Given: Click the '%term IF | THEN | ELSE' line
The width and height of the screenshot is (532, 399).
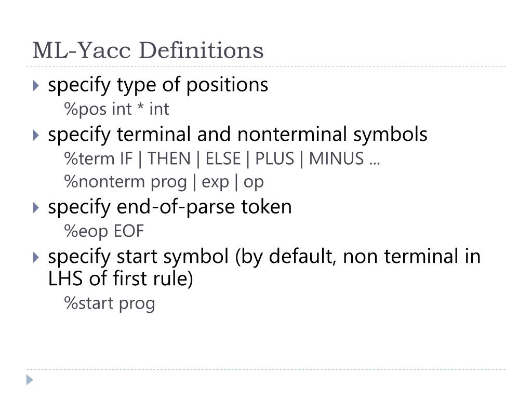Looking at the screenshot, I should pos(222,159).
